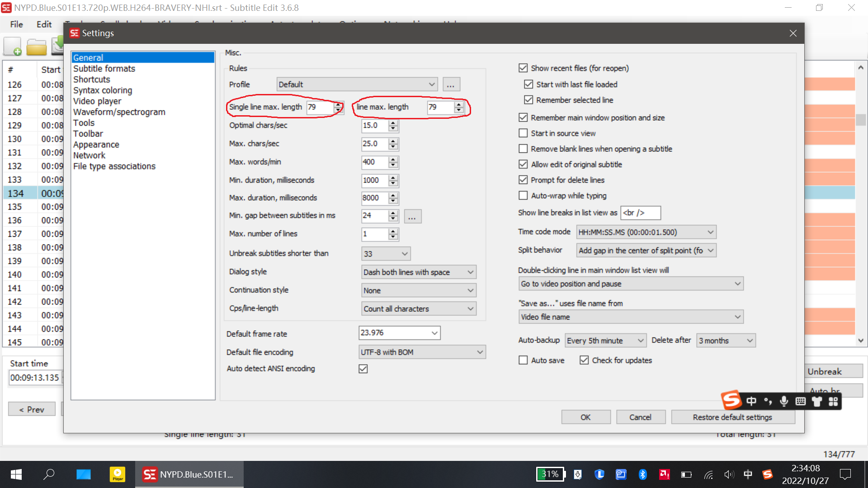Viewport: 868px width, 488px height.
Task: Enable Remove blank lines when opening a subtitle
Action: [x=523, y=149]
